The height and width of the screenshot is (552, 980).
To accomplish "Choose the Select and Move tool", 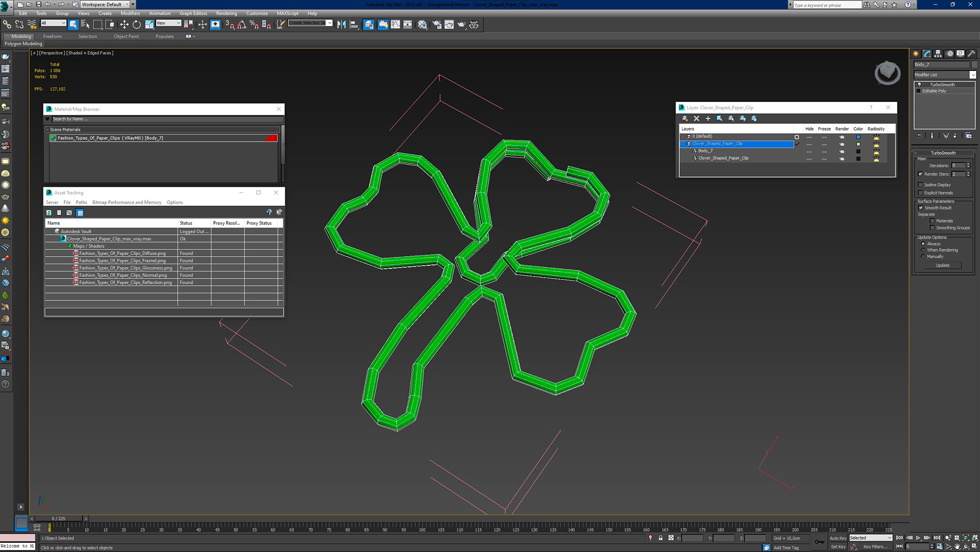I will (x=124, y=24).
